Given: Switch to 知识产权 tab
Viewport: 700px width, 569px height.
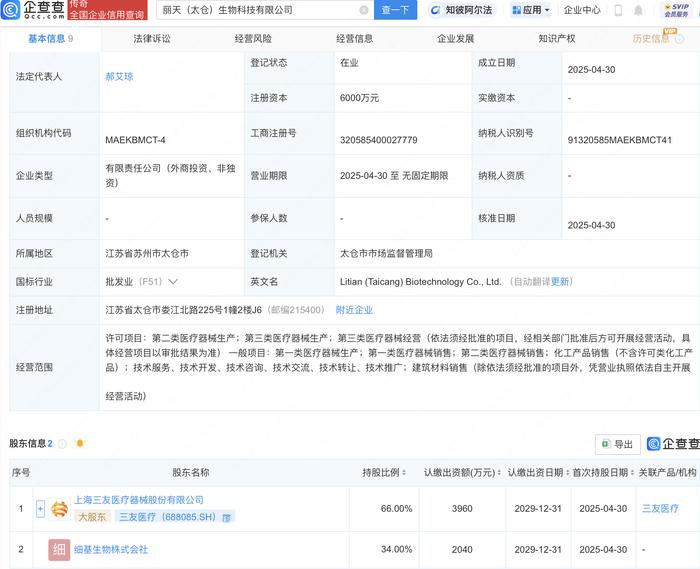Looking at the screenshot, I should point(557,39).
